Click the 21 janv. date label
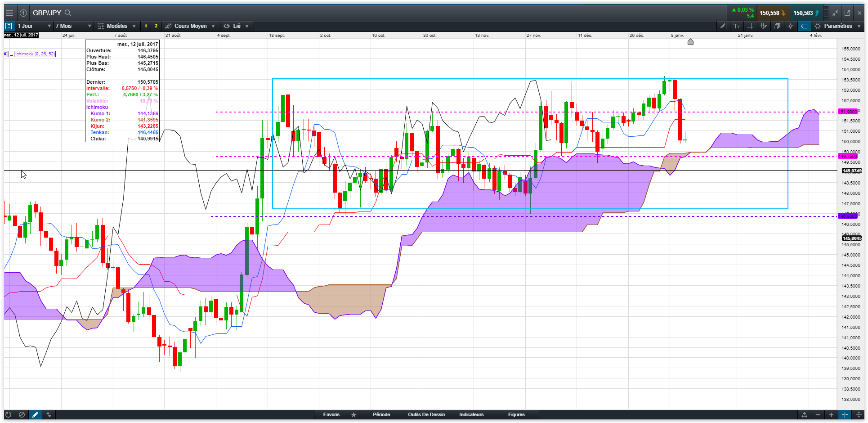This screenshot has width=868, height=423. pyautogui.click(x=745, y=36)
